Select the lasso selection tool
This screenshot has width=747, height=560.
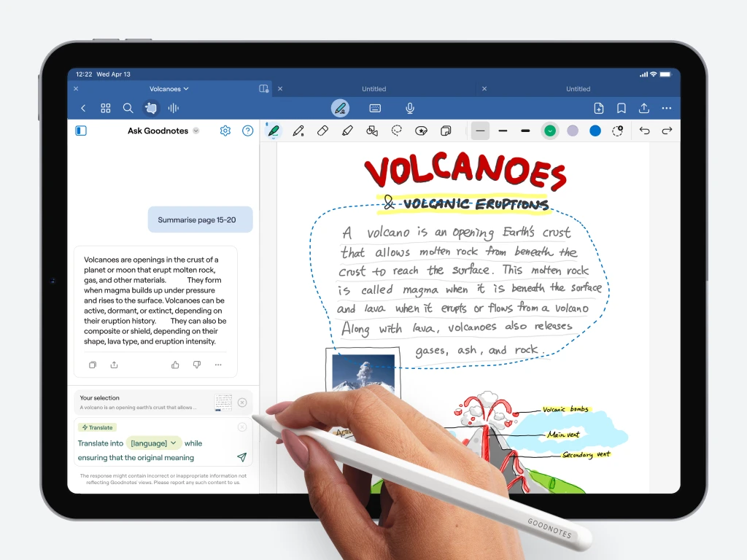pos(396,131)
